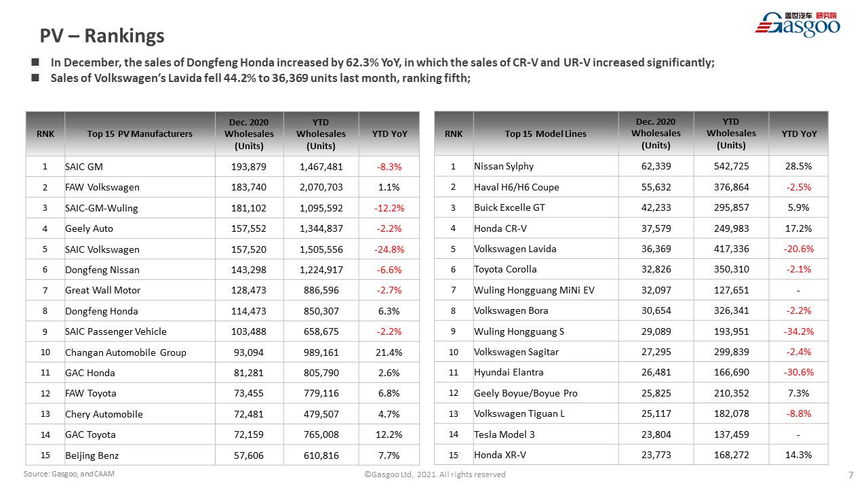
Task: Click 'Wuling Hongguang MiNi EV' cell
Action: tap(546, 290)
